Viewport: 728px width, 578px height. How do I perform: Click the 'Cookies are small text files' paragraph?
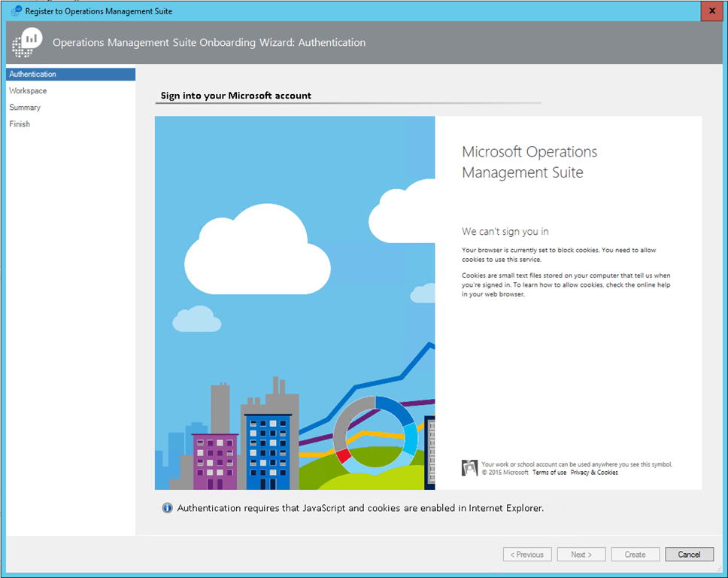pyautogui.click(x=566, y=284)
